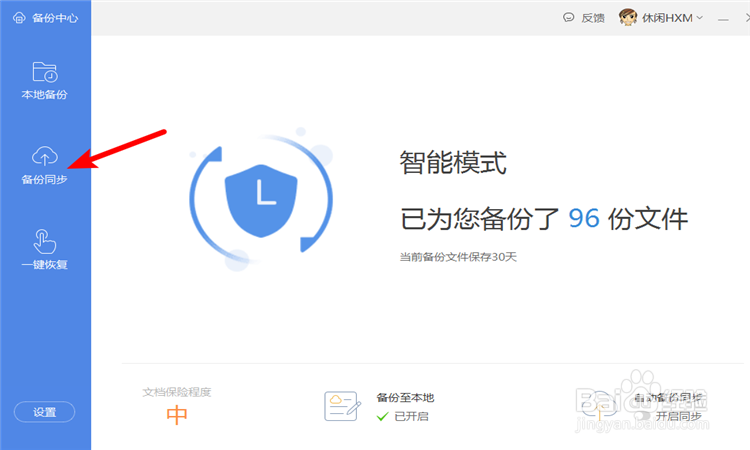Click the 反馈 text link

point(593,18)
